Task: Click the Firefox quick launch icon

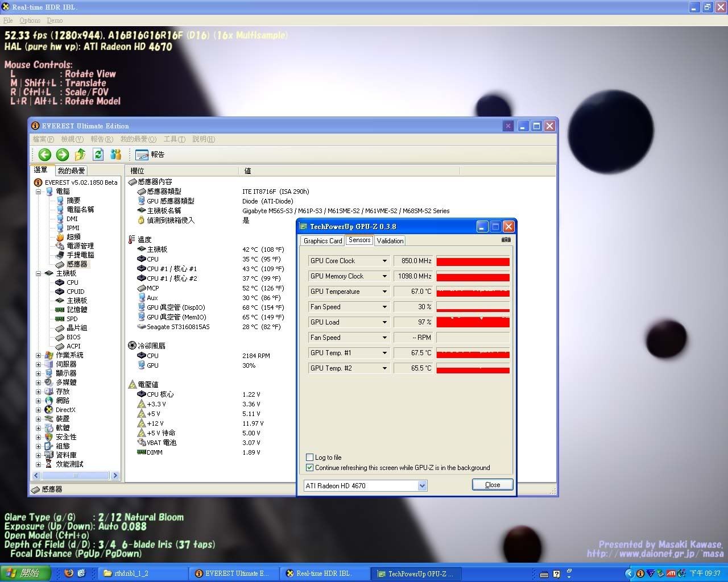Action: (69, 573)
